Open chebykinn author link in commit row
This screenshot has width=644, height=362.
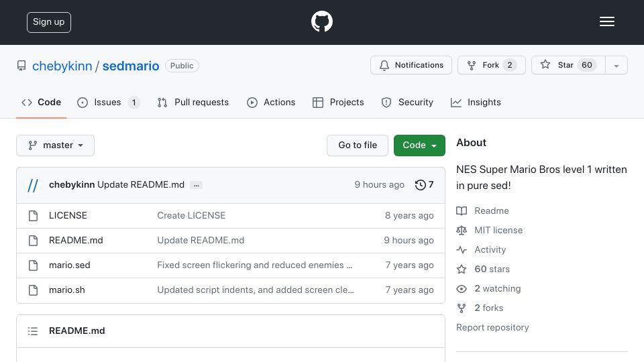72,185
